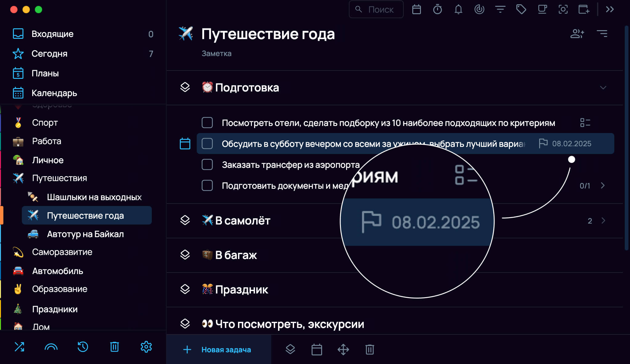Image resolution: width=630 pixels, height=364 pixels.
Task: Collapse the Подготовка section chevron
Action: click(x=603, y=88)
